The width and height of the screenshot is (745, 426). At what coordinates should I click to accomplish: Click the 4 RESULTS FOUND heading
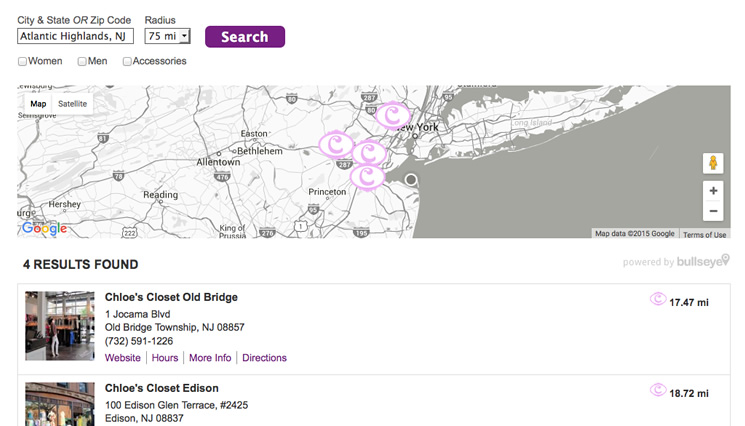[81, 265]
